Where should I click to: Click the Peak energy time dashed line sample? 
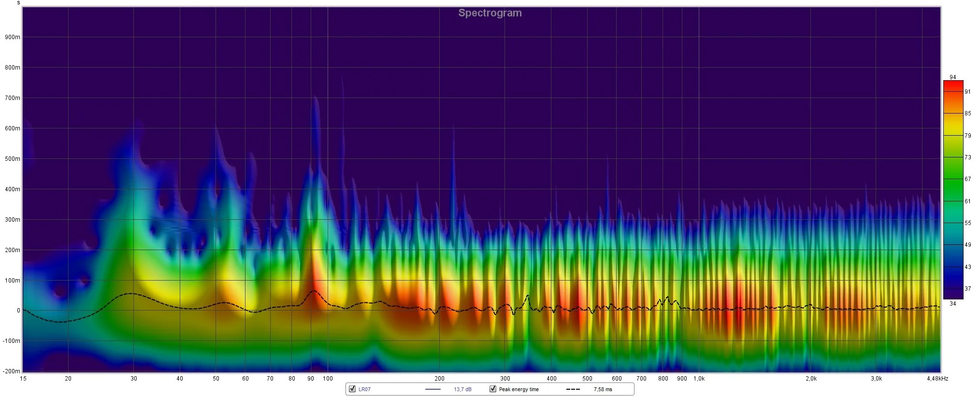coord(573,389)
